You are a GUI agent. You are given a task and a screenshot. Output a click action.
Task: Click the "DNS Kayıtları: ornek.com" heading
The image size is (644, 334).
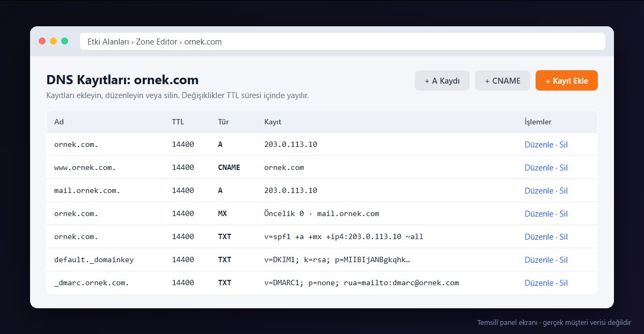point(123,80)
